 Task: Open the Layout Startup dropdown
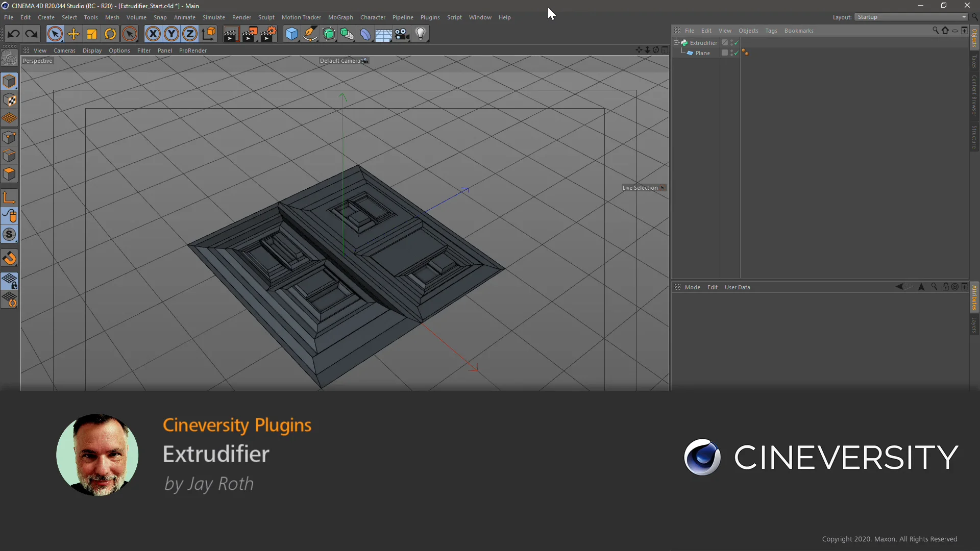[x=912, y=17]
